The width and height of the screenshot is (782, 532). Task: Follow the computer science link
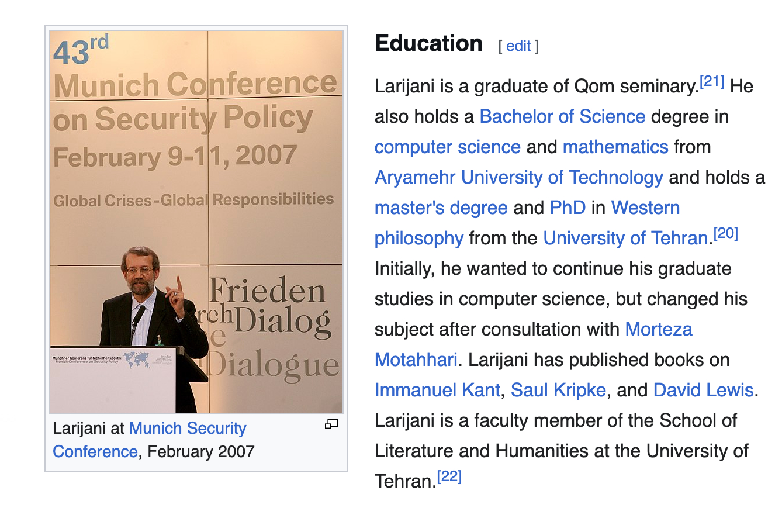tap(447, 147)
